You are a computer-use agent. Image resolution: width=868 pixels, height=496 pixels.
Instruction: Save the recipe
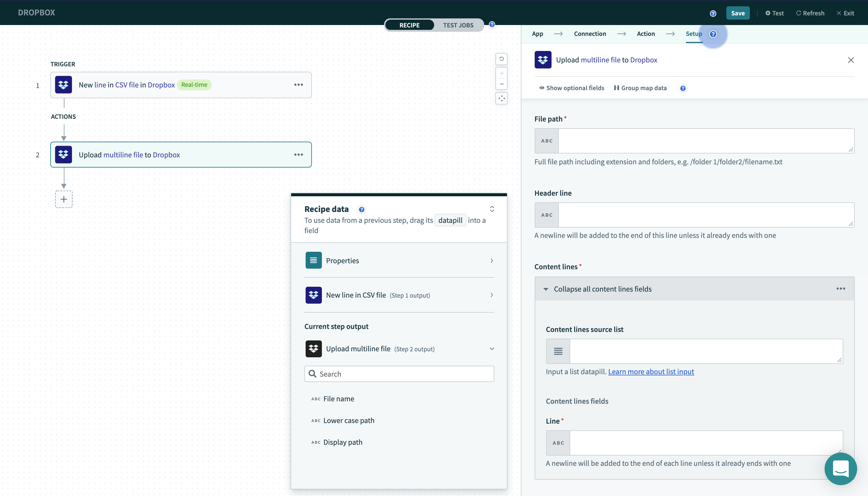coord(737,13)
